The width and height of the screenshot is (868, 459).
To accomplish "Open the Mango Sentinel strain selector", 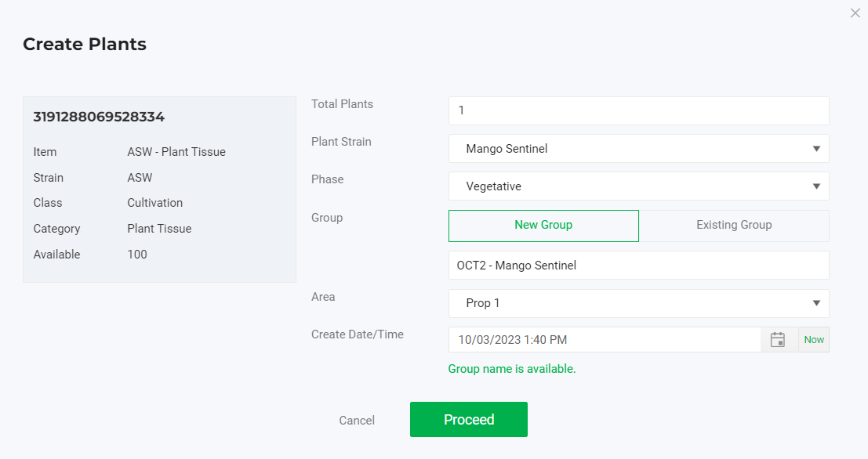I will (x=639, y=149).
